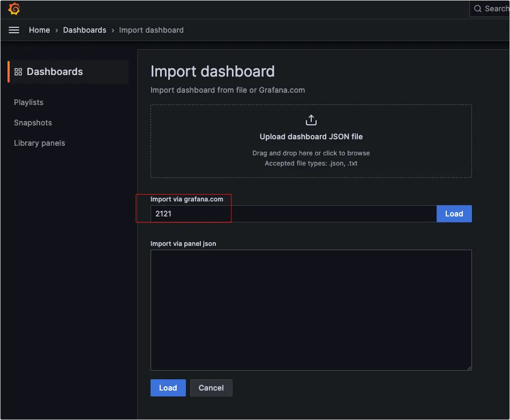Click the Upload dashboard JSON file dropzone
The height and width of the screenshot is (420, 510).
pyautogui.click(x=311, y=141)
